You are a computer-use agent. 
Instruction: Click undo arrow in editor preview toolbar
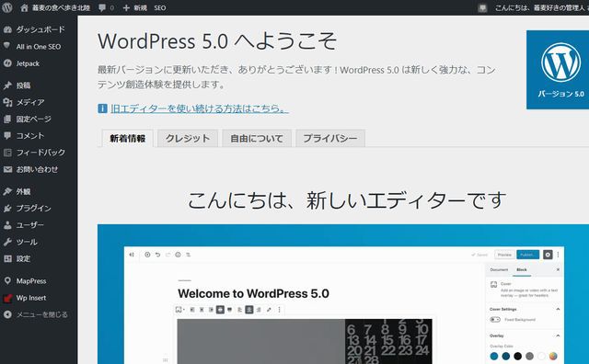[x=157, y=255]
